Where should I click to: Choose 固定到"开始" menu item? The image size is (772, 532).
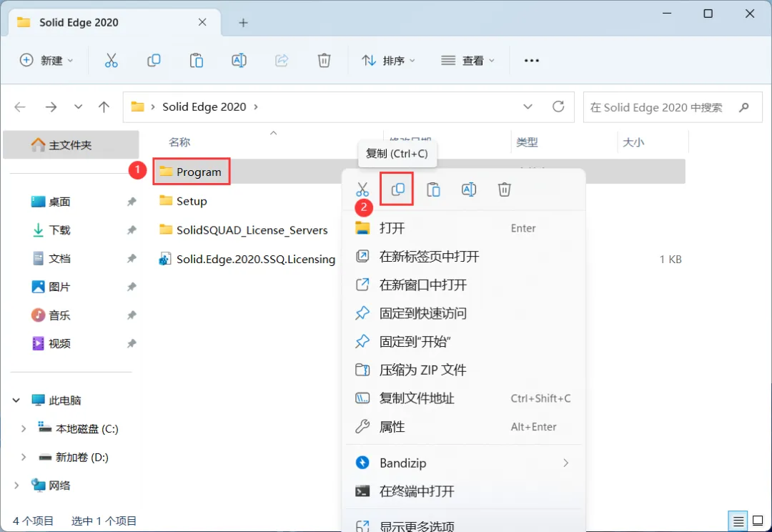(464, 342)
